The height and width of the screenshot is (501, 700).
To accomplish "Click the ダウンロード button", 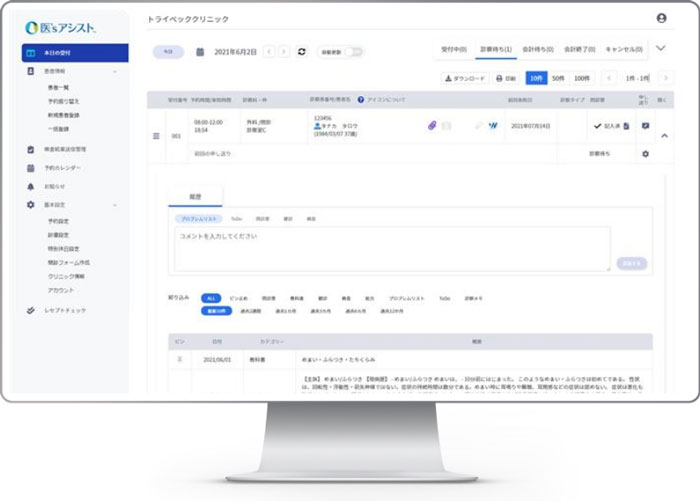I will tap(464, 77).
